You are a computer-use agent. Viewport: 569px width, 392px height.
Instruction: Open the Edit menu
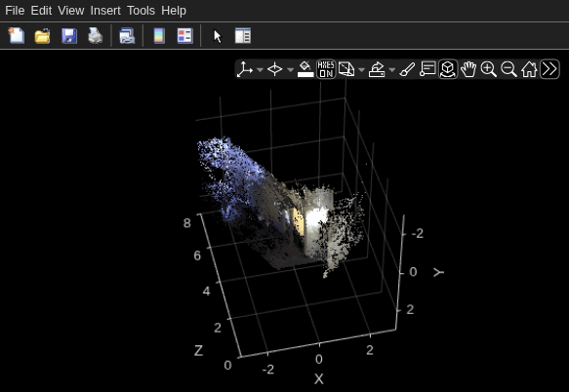tap(41, 11)
